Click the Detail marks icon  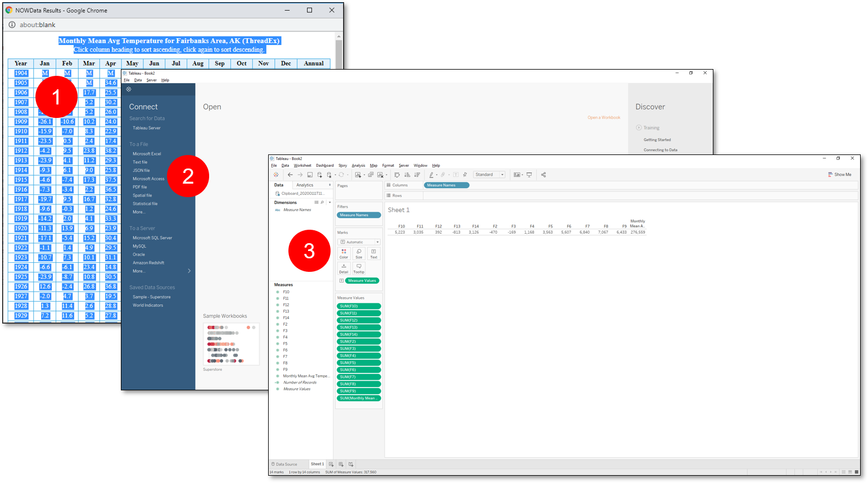coord(343,268)
